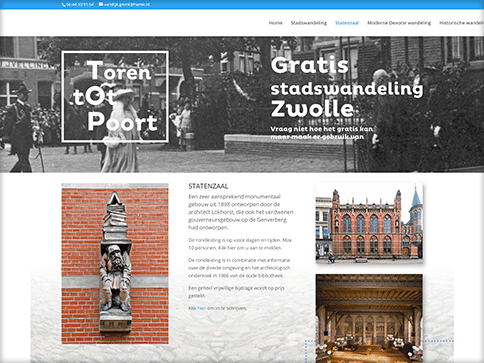
Task: Open the Stadswandeling menu item
Action: [x=309, y=23]
